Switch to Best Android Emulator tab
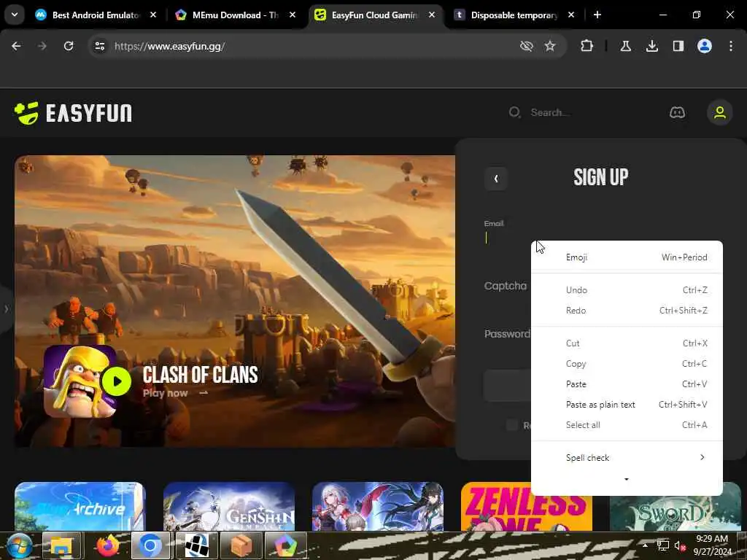The width and height of the screenshot is (747, 560). click(x=96, y=15)
